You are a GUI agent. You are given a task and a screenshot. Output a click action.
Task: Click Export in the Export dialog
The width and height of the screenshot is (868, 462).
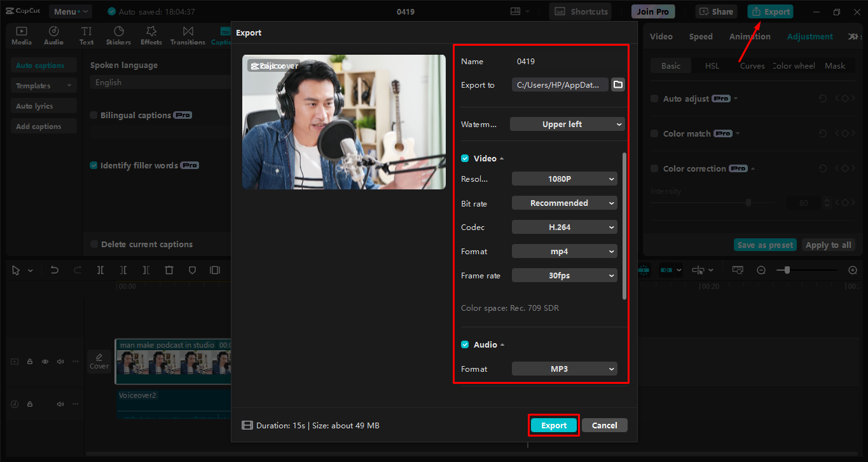pos(554,426)
